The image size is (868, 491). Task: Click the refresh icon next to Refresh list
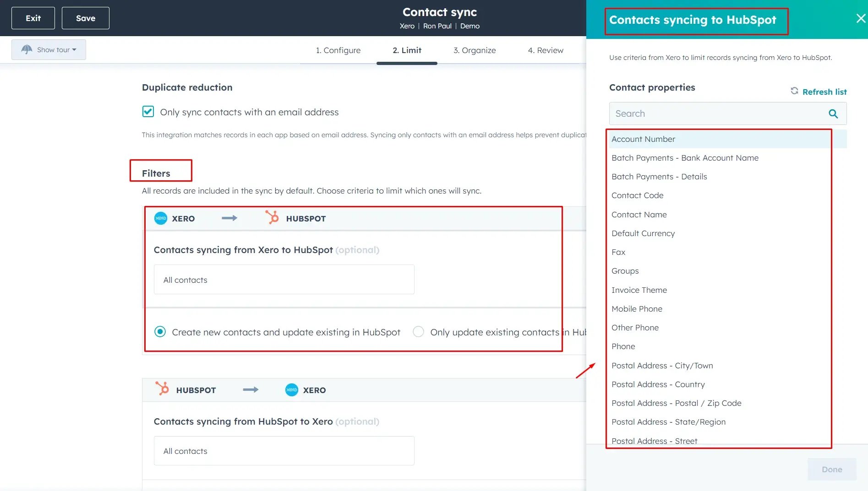795,91
